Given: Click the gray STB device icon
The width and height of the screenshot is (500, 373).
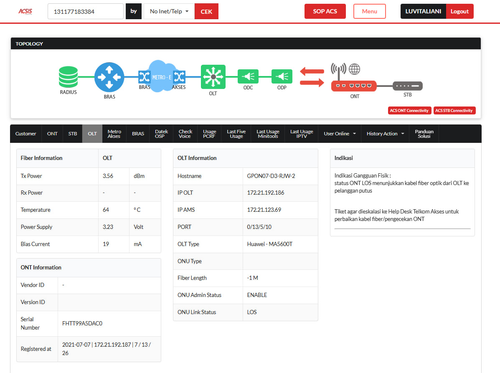Looking at the screenshot, I should (408, 86).
